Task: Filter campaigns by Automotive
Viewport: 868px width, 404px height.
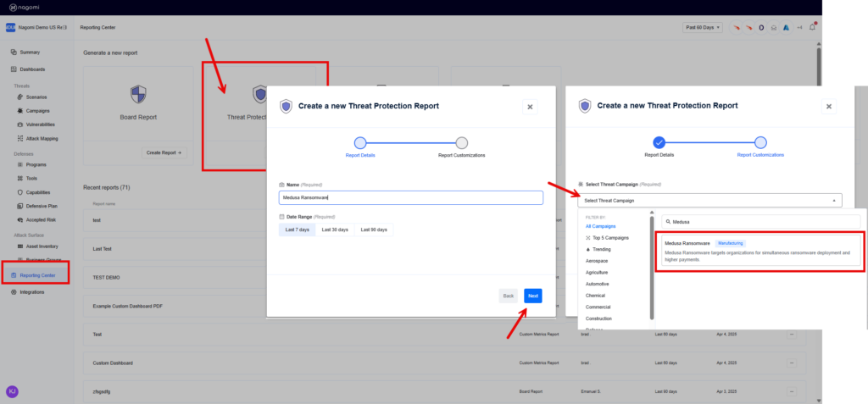Action: (x=598, y=284)
